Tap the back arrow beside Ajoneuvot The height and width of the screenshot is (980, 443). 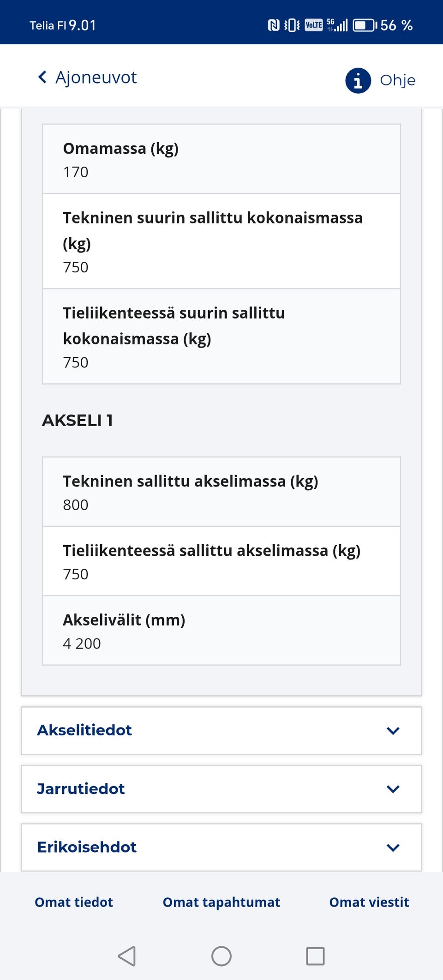(x=42, y=77)
